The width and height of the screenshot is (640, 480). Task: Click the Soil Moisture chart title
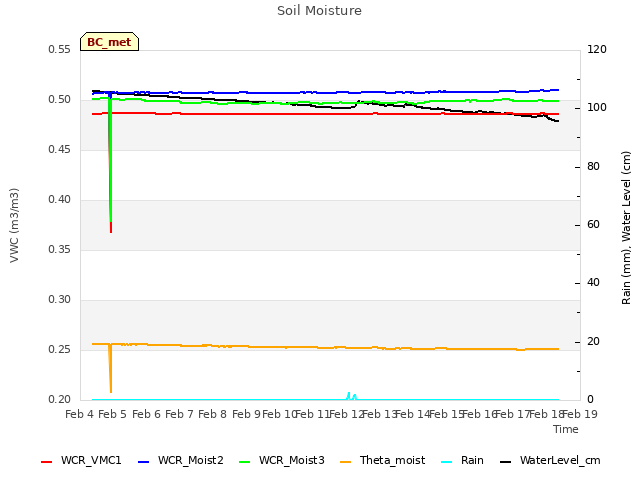click(319, 11)
